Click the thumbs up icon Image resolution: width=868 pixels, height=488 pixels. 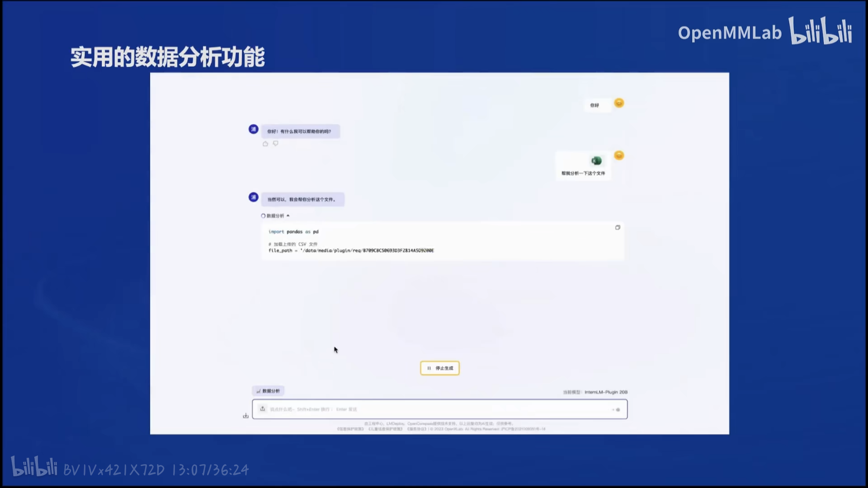(x=265, y=144)
